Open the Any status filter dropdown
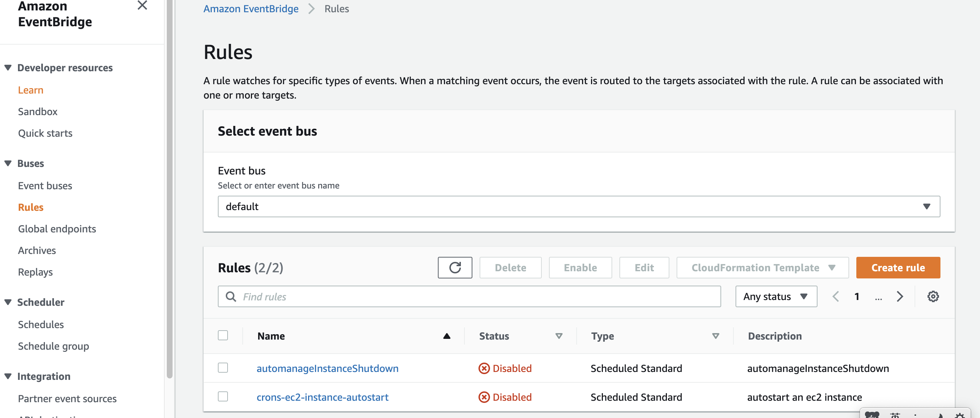 [x=776, y=296]
